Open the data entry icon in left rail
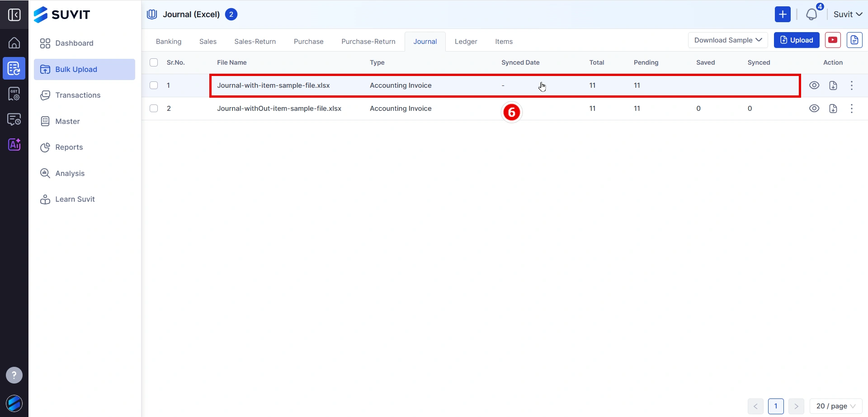Image resolution: width=868 pixels, height=417 pixels. (x=14, y=68)
